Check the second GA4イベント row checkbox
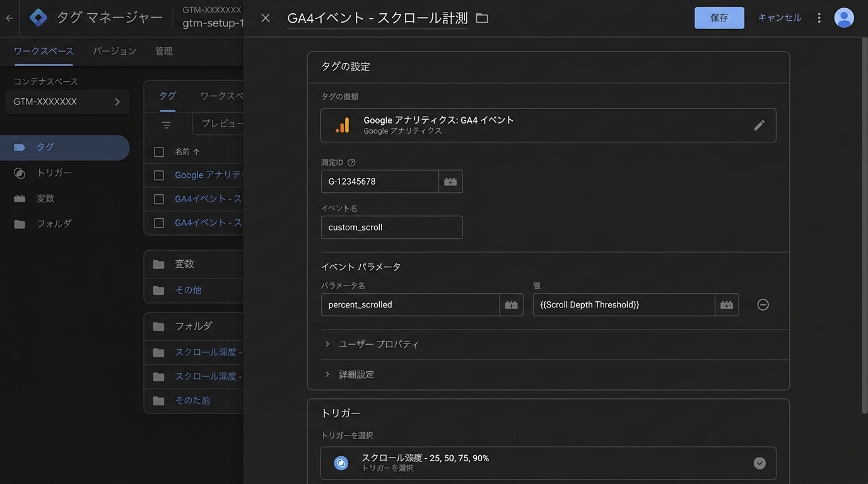Image resolution: width=868 pixels, height=484 pixels. [x=159, y=223]
